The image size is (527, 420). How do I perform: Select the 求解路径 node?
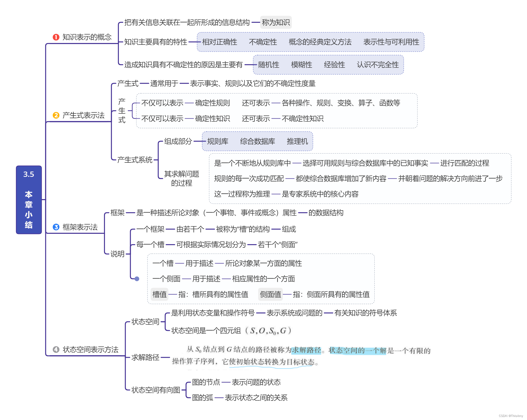coord(145,357)
